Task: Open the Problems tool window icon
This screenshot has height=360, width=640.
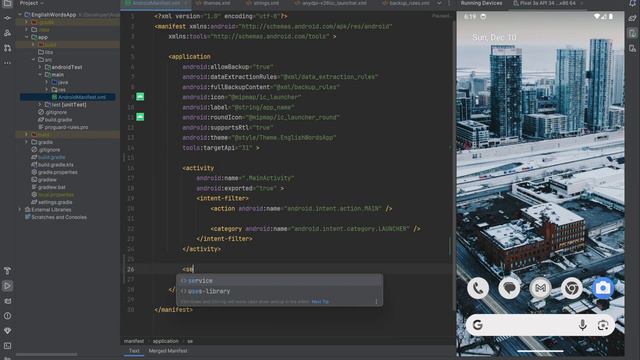Action: (7, 316)
